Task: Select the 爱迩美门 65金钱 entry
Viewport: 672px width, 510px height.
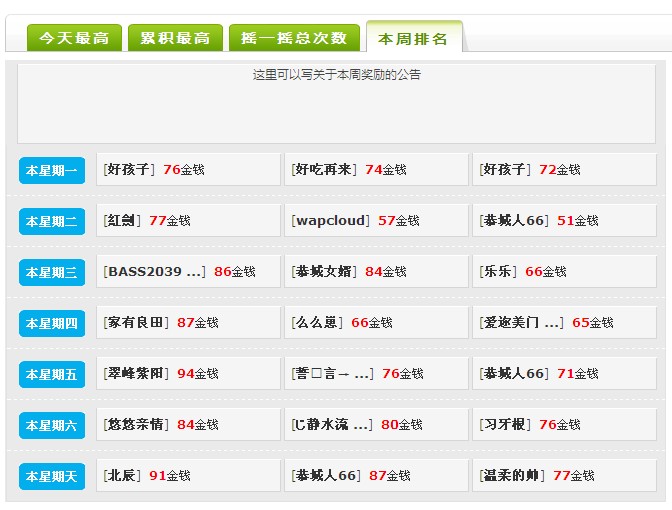Action: click(564, 323)
